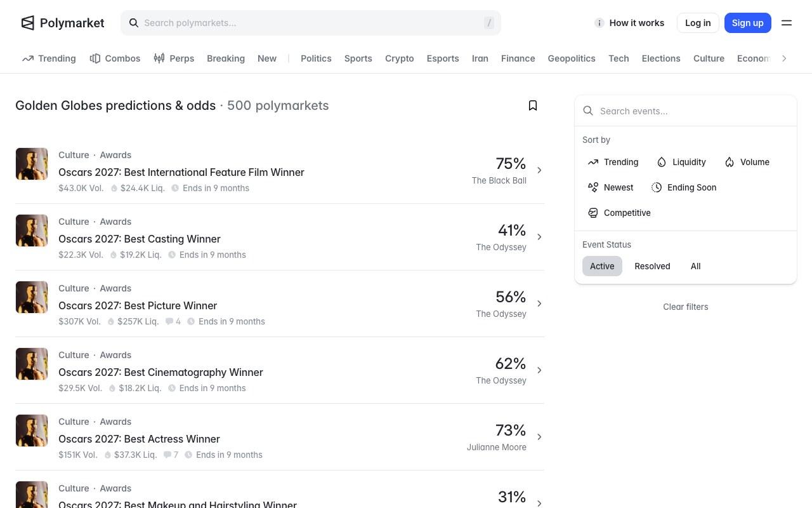Go to Tech category
Image resolution: width=812 pixels, height=508 pixels.
point(619,58)
